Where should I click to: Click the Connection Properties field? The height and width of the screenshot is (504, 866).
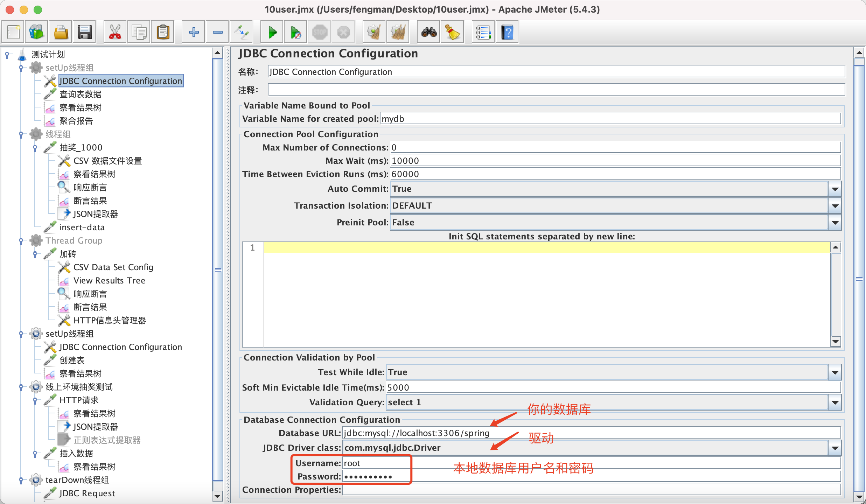click(592, 490)
